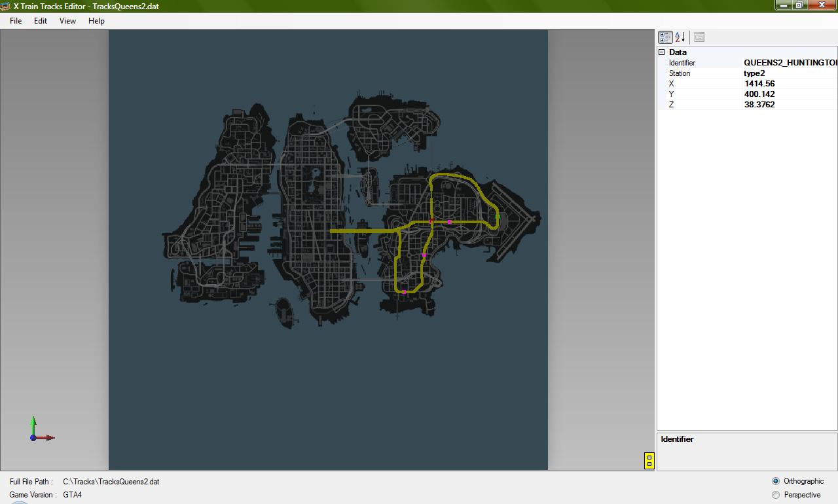Click the GTA4 game version text
Image resolution: width=838 pixels, height=504 pixels.
click(x=73, y=495)
